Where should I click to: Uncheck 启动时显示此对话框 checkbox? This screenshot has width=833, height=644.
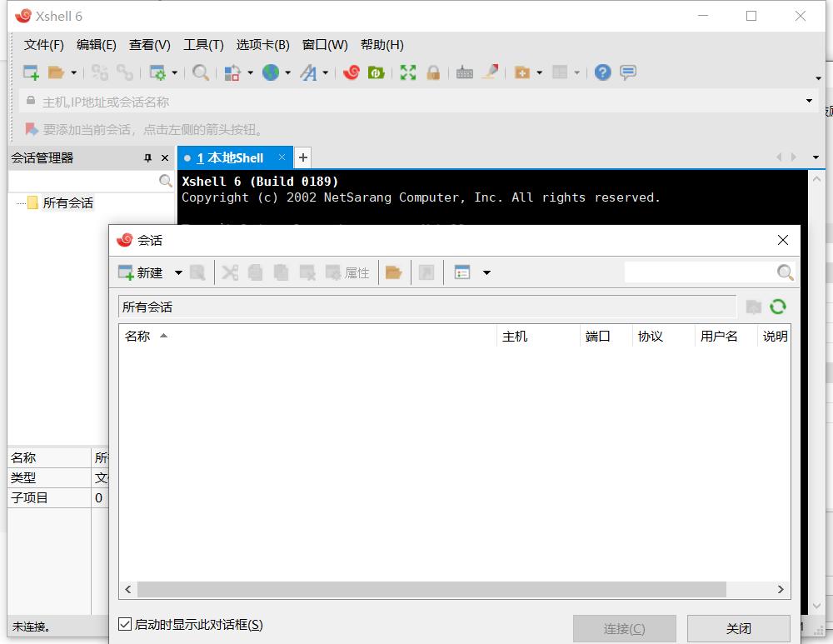(x=125, y=624)
